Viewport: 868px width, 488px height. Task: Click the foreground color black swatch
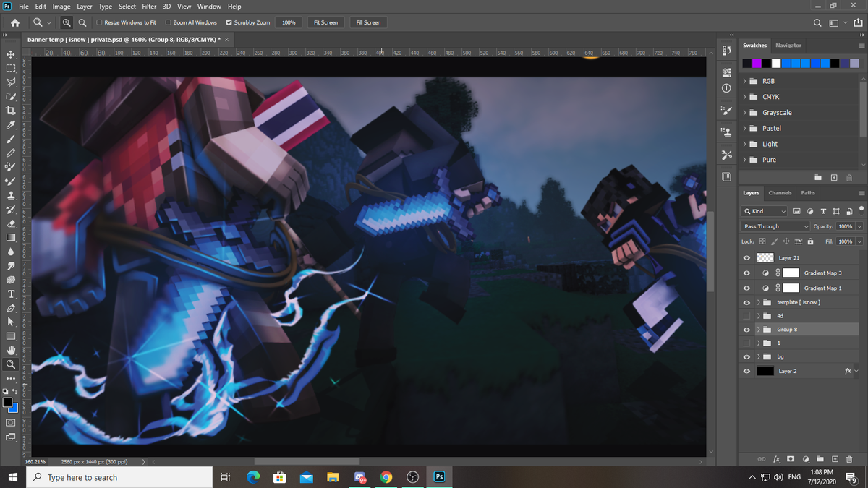(x=7, y=402)
